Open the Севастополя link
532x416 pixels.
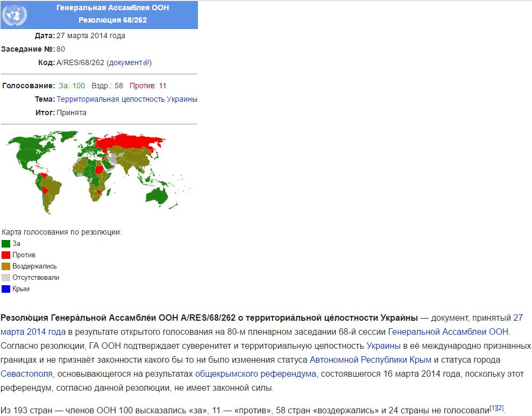pos(26,374)
